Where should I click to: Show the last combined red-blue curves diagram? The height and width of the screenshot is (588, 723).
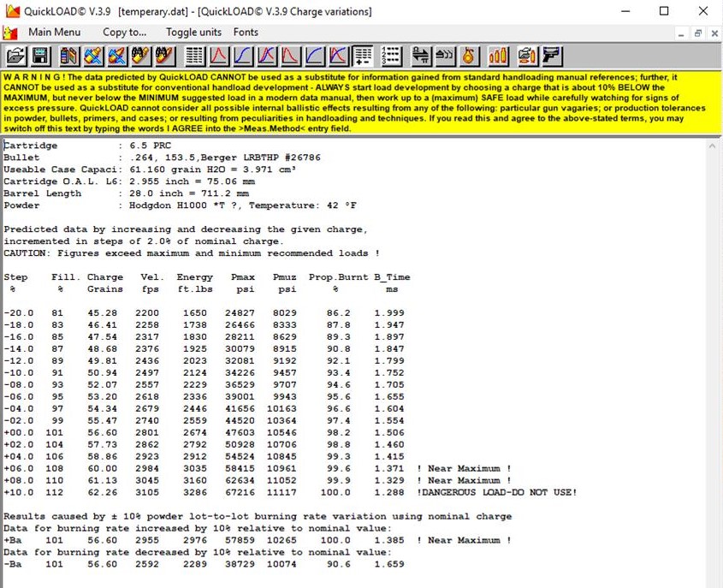[x=339, y=56]
